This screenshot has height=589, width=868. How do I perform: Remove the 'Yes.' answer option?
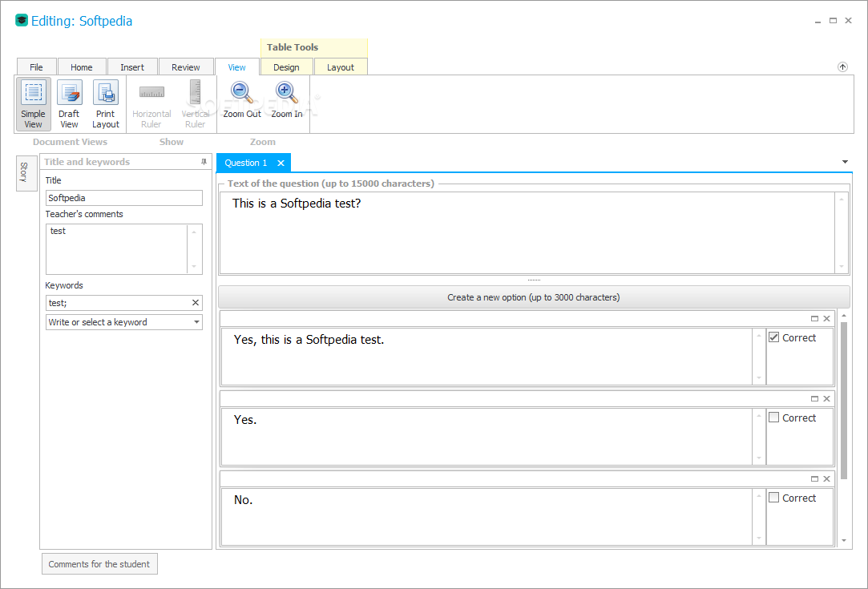[826, 398]
